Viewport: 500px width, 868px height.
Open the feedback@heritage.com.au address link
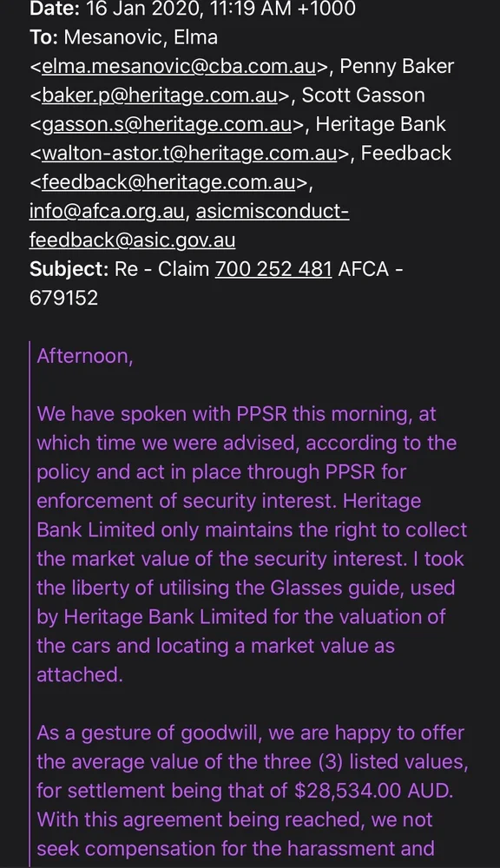tap(168, 182)
